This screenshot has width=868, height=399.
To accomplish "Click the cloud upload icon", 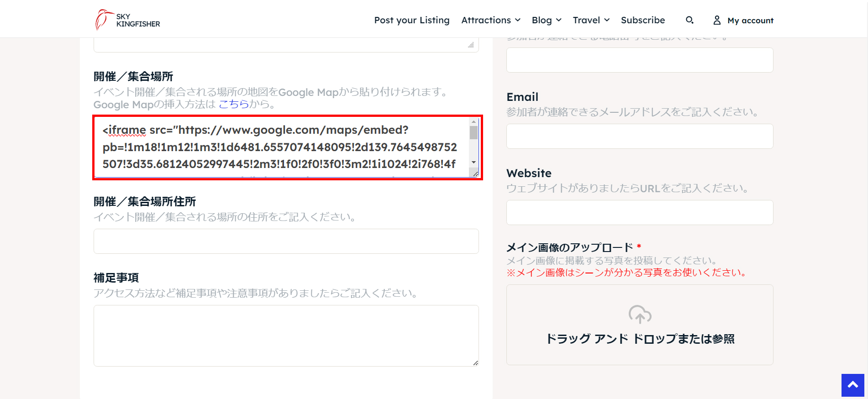I will tap(640, 315).
